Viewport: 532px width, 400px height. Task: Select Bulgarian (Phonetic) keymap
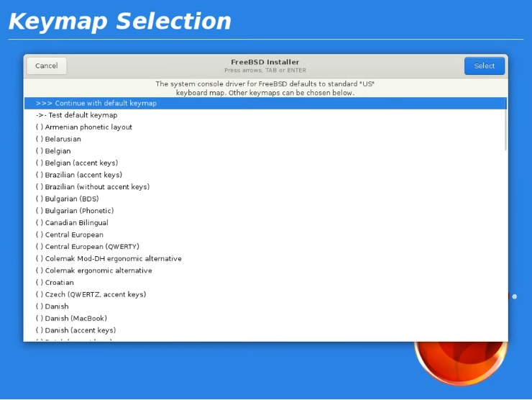click(x=75, y=211)
